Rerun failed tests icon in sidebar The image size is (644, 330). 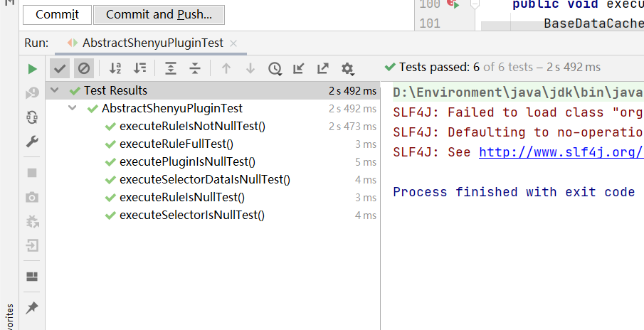[x=32, y=94]
